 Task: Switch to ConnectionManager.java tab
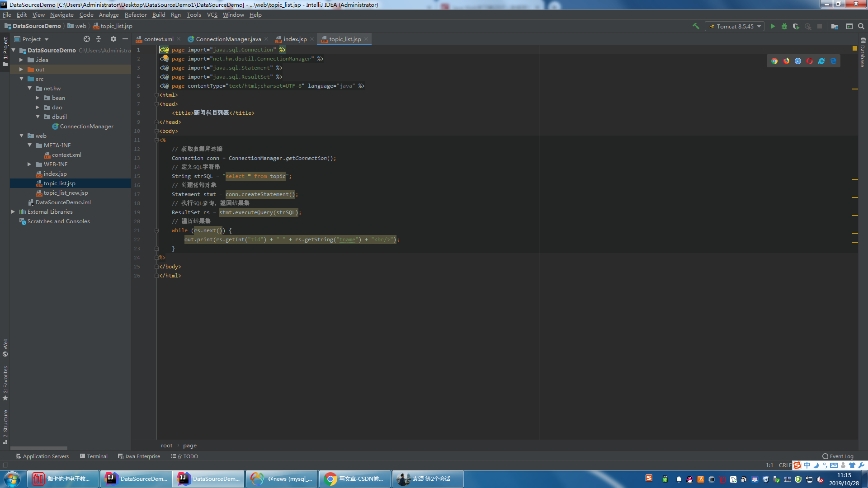point(228,39)
